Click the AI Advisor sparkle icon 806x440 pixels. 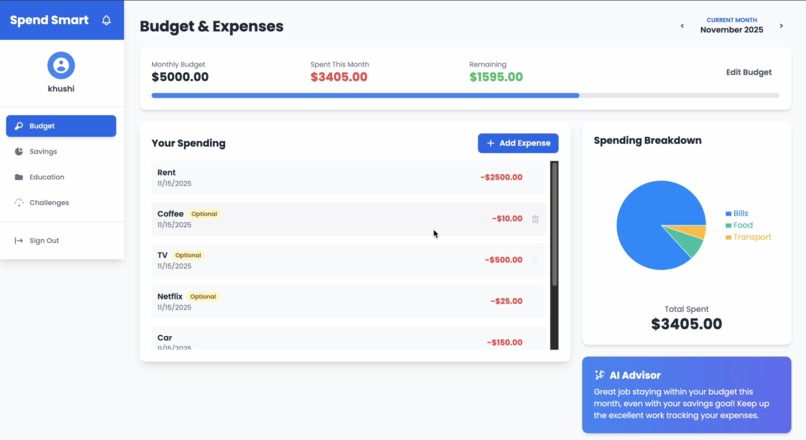[599, 375]
